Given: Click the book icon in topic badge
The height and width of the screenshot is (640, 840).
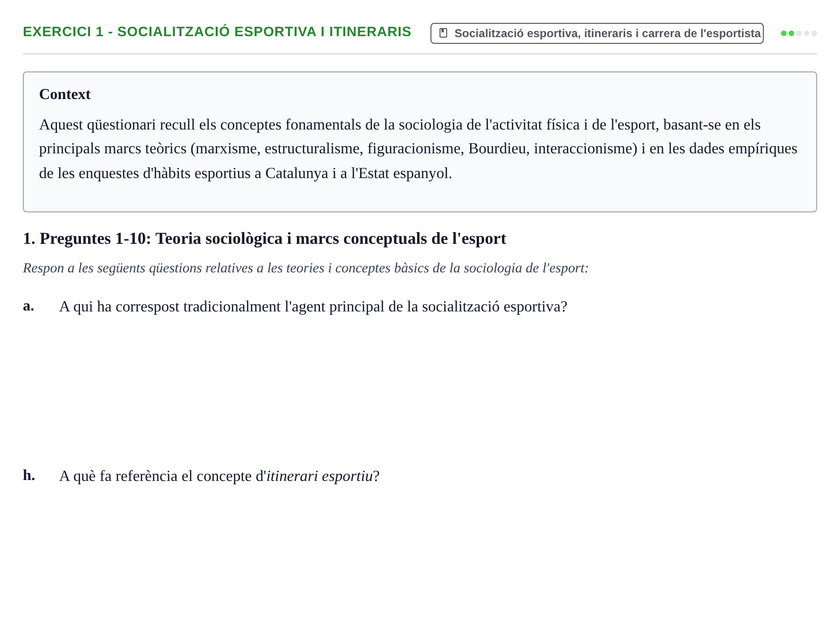Looking at the screenshot, I should pos(443,33).
